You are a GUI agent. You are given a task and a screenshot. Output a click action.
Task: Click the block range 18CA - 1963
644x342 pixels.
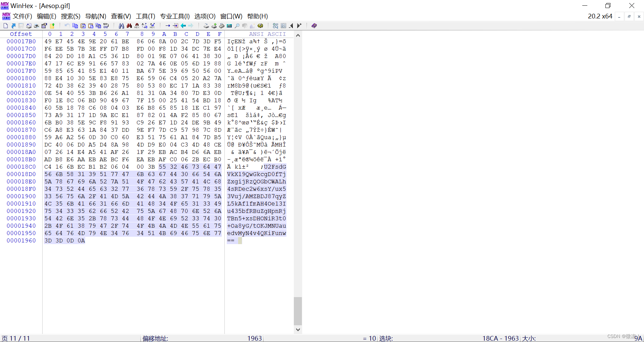coord(500,338)
